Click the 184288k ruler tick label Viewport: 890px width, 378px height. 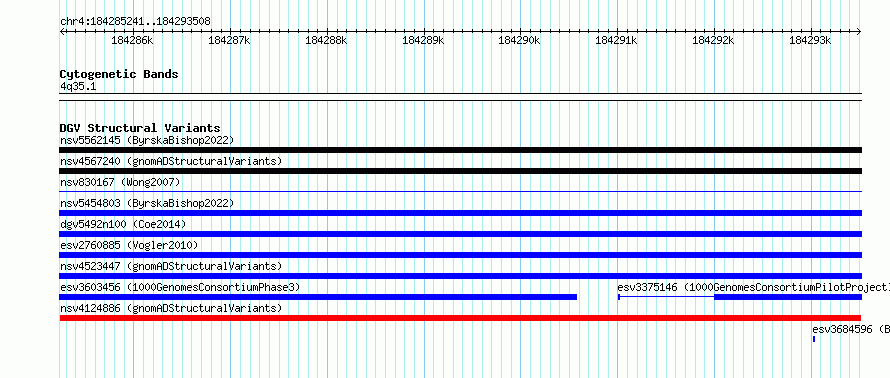point(326,40)
